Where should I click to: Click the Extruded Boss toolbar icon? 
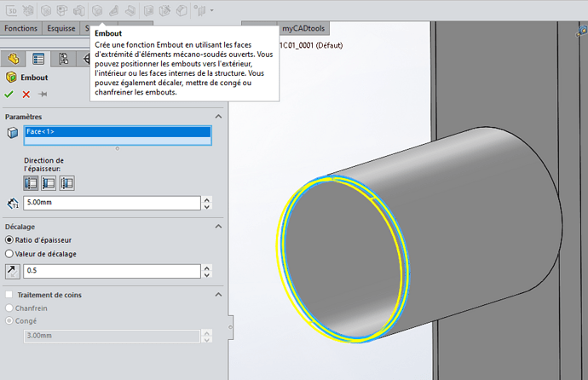point(79,10)
